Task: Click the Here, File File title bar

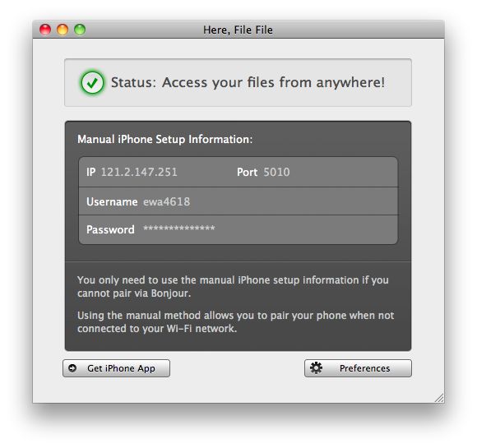Action: coord(238,30)
